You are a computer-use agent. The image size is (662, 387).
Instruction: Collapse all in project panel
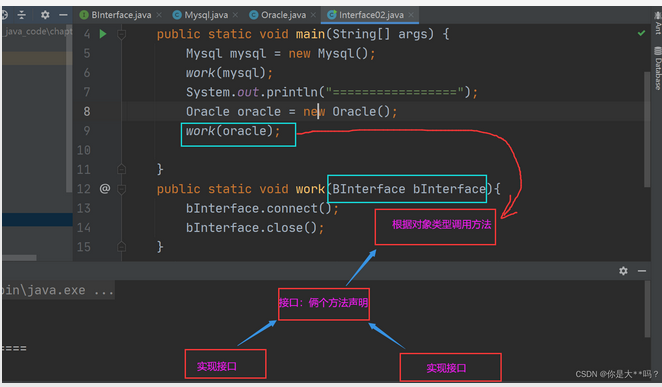[x=22, y=15]
